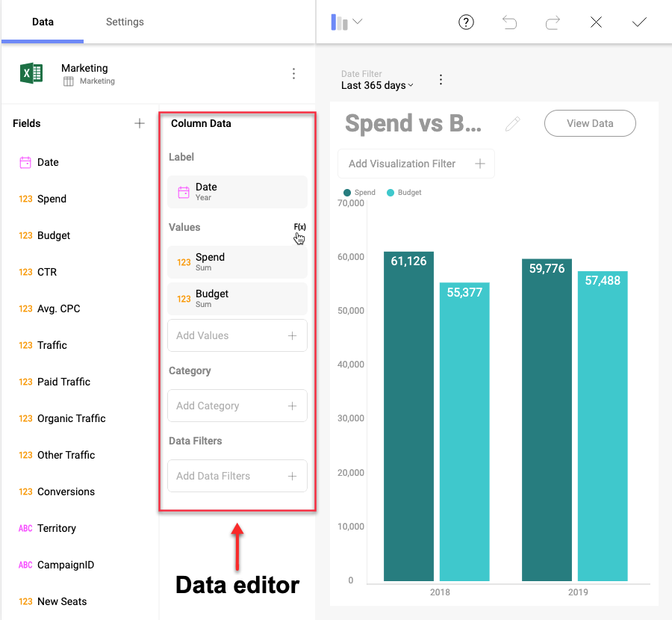Toggle the Budget series in the legend

coord(402,192)
